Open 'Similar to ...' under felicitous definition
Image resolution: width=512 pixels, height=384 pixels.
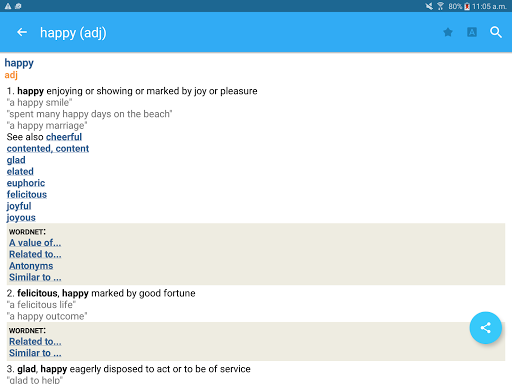pyautogui.click(x=35, y=353)
